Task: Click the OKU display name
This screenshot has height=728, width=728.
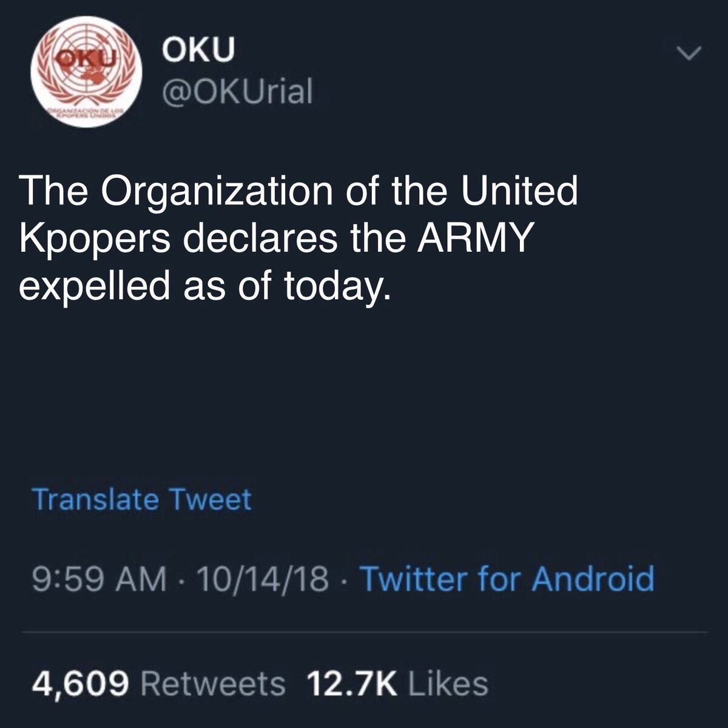Action: [x=197, y=51]
